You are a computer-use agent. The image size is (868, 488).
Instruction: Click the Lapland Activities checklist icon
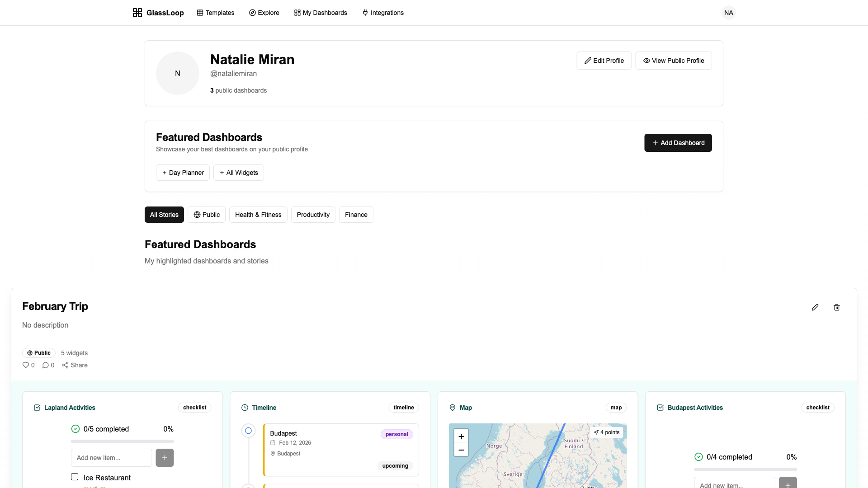coord(37,408)
